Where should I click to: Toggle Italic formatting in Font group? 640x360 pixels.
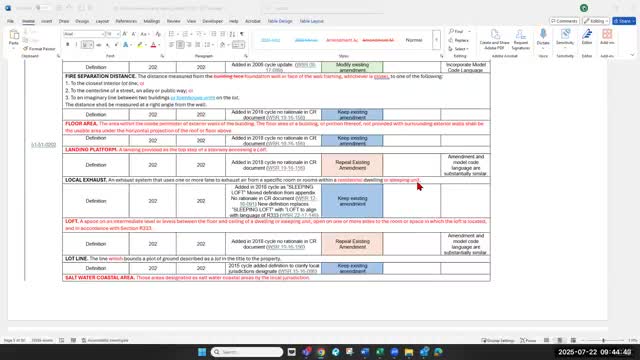click(x=76, y=44)
